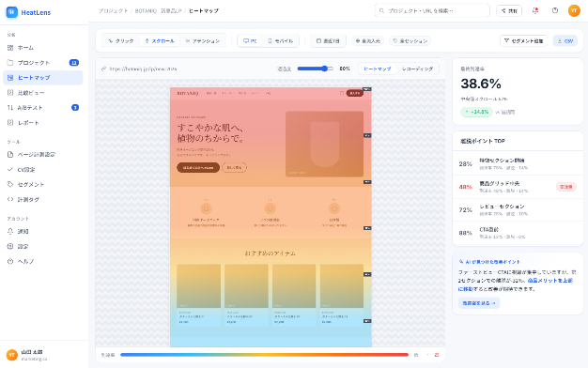Image resolution: width=588 pixels, height=368 pixels.
Task: Open the 全流入元 traffic source filter
Action: (368, 41)
